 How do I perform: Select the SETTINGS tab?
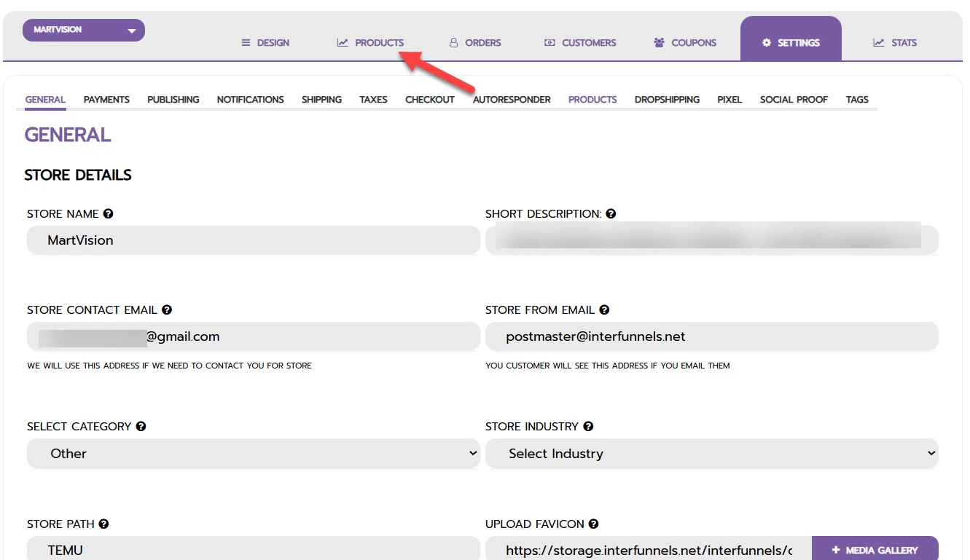[791, 39]
